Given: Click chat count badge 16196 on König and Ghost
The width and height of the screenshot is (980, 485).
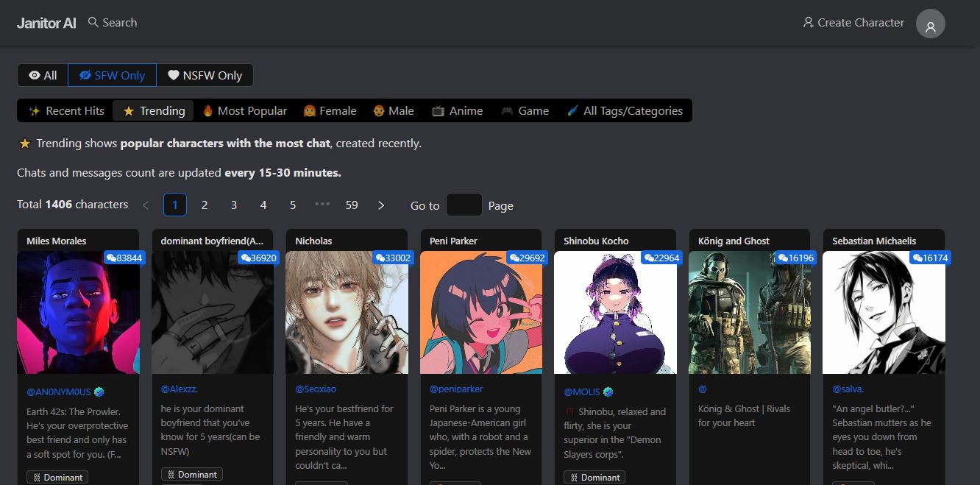Looking at the screenshot, I should pos(795,258).
